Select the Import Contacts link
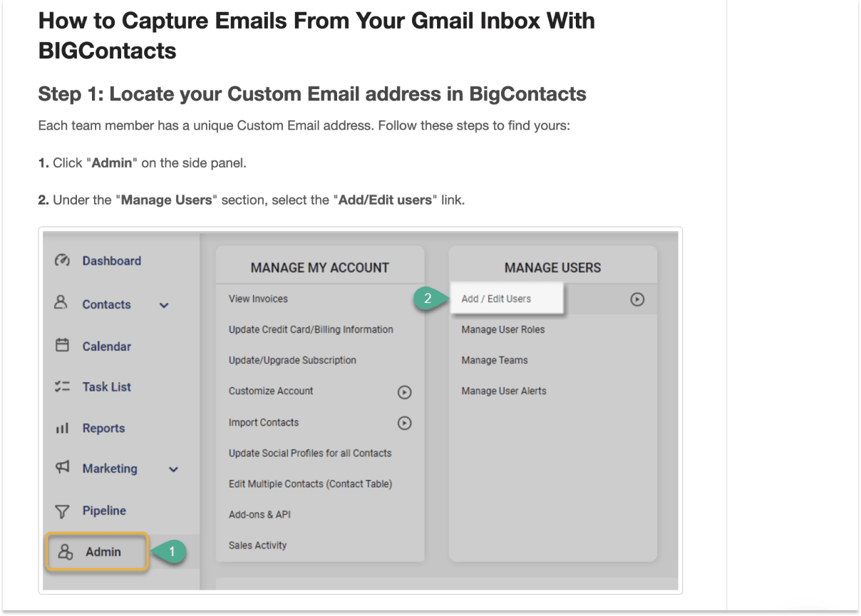Viewport: 861px width, 616px height. [264, 422]
